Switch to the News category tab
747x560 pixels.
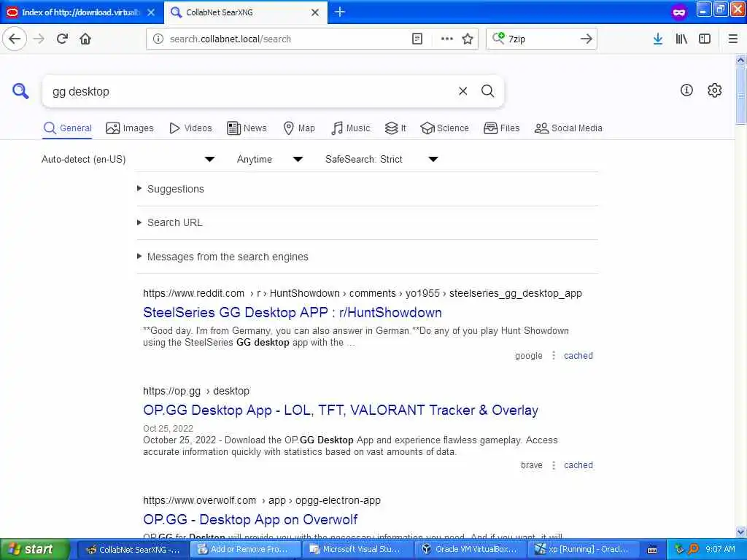[247, 128]
